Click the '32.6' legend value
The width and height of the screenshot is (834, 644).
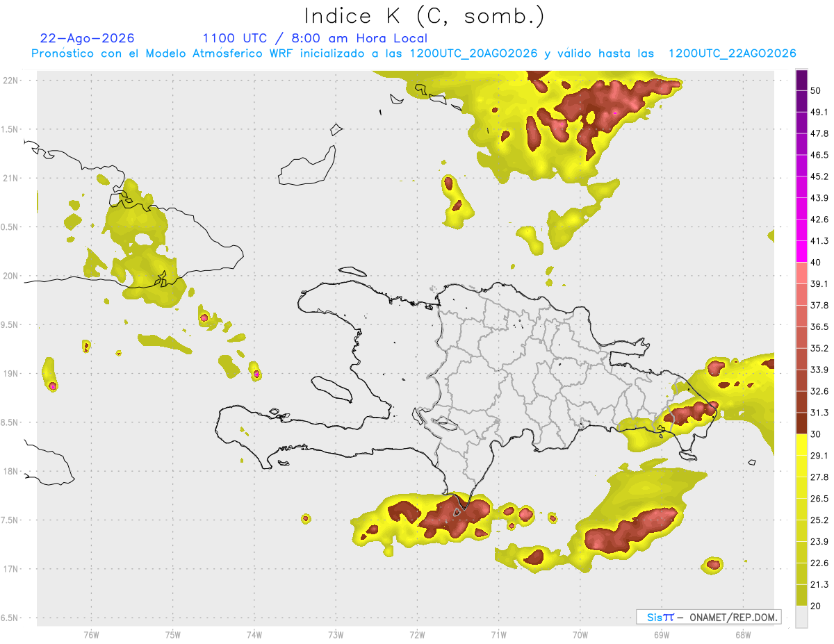(x=819, y=391)
